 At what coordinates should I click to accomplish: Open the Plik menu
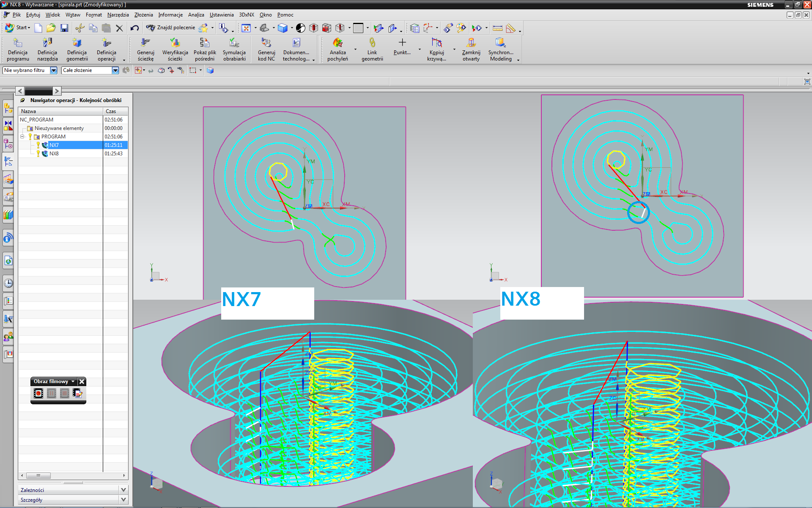16,15
